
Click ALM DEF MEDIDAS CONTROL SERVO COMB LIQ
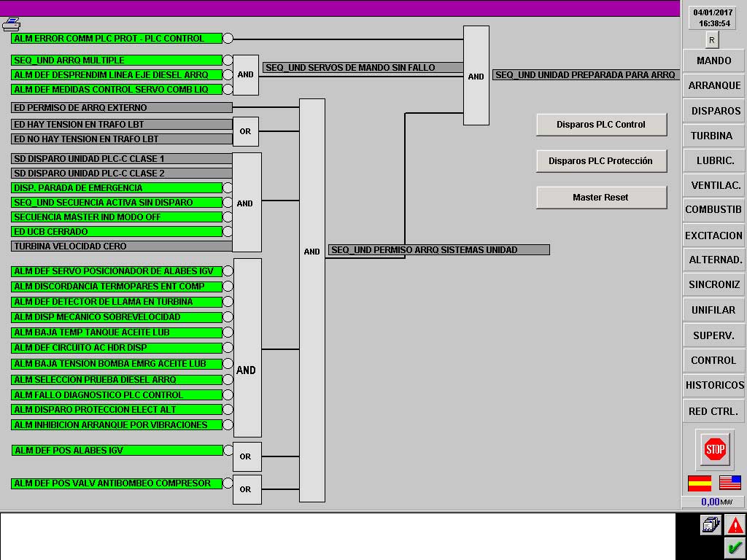117,90
